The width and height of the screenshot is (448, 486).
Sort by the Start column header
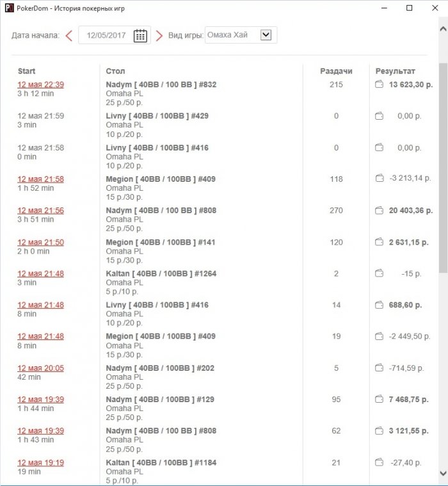tap(26, 71)
